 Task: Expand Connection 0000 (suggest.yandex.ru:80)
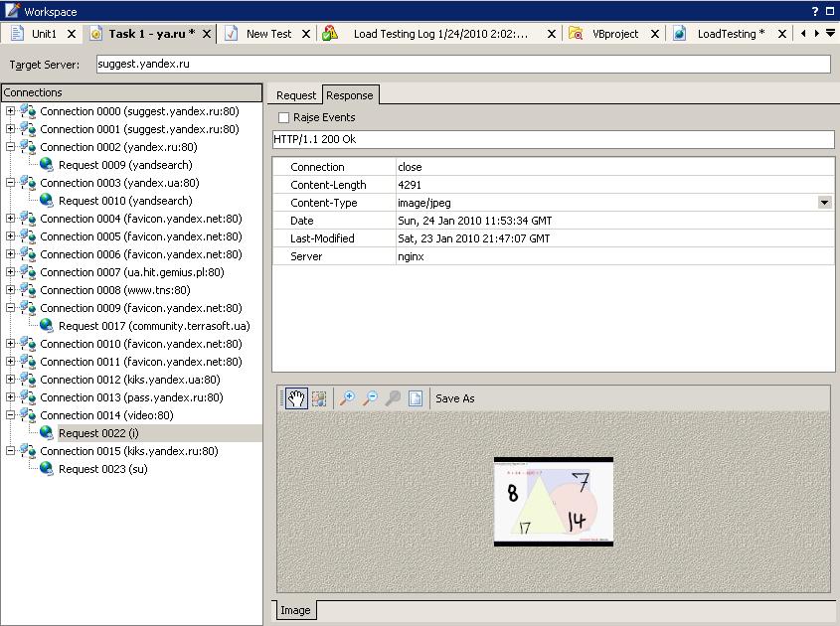click(x=10, y=111)
